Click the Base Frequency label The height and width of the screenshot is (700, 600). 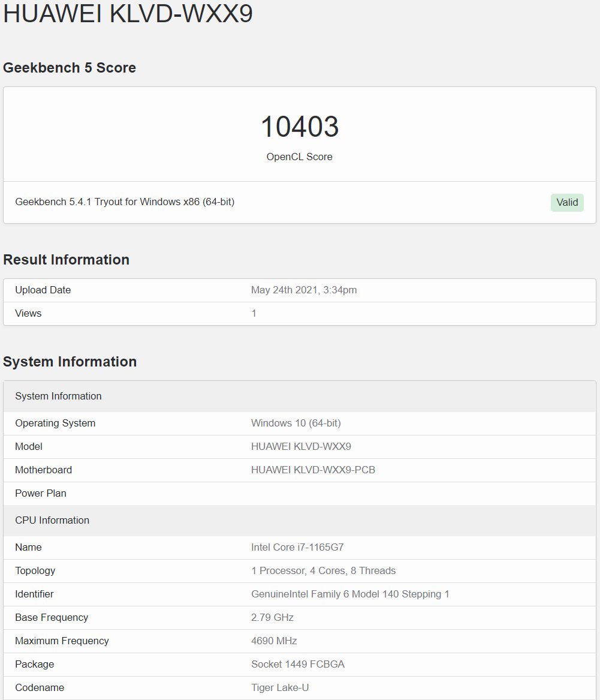click(x=52, y=617)
